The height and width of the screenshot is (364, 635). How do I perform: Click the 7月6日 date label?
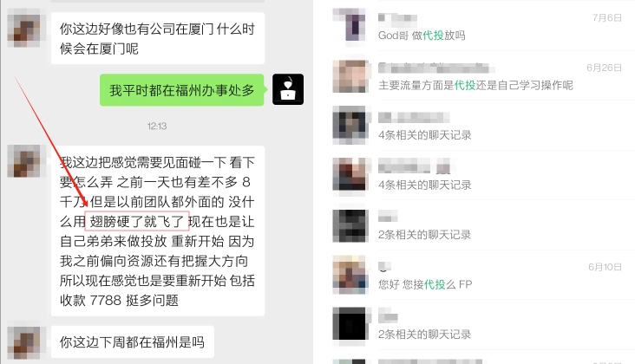pyautogui.click(x=606, y=18)
